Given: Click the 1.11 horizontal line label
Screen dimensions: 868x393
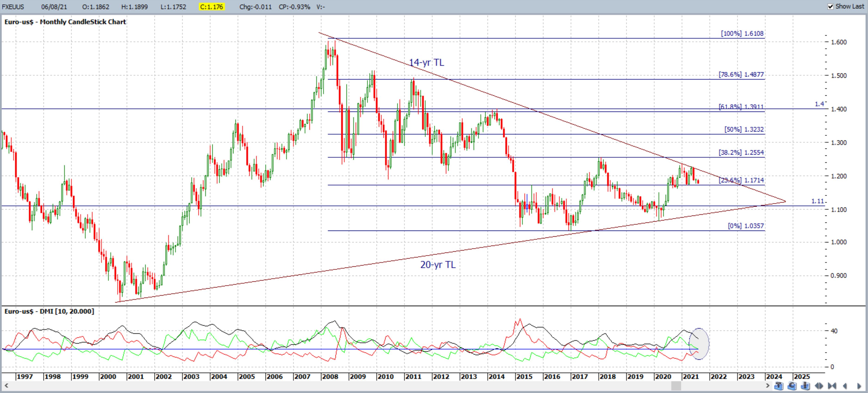Looking at the screenshot, I should tap(817, 201).
